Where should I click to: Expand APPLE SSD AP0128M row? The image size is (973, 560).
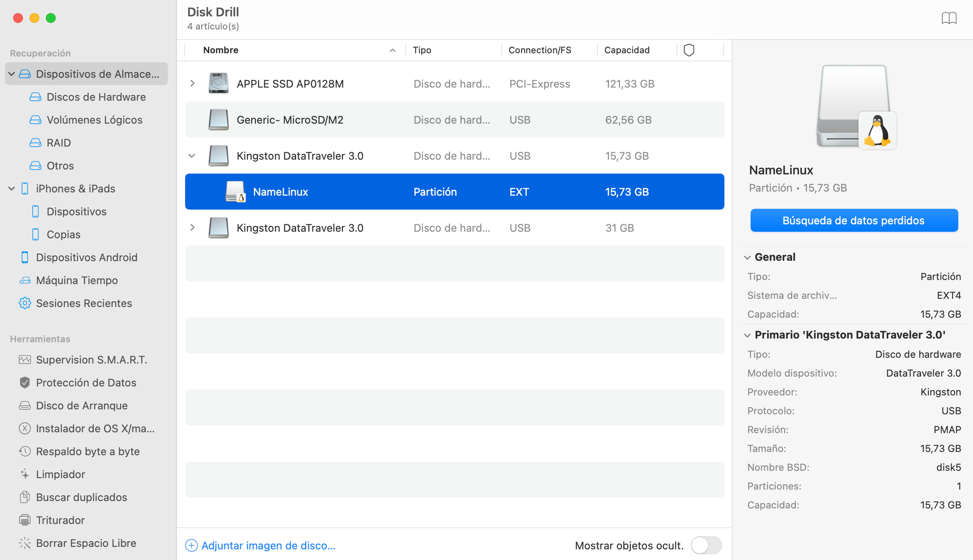(x=192, y=84)
